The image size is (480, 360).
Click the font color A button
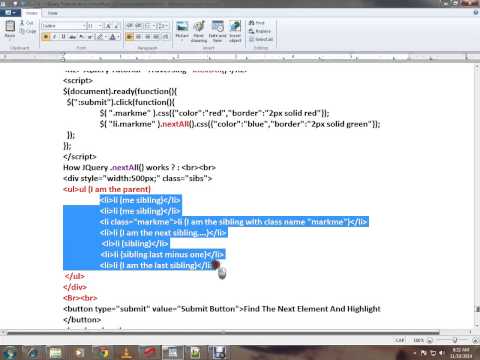click(113, 37)
